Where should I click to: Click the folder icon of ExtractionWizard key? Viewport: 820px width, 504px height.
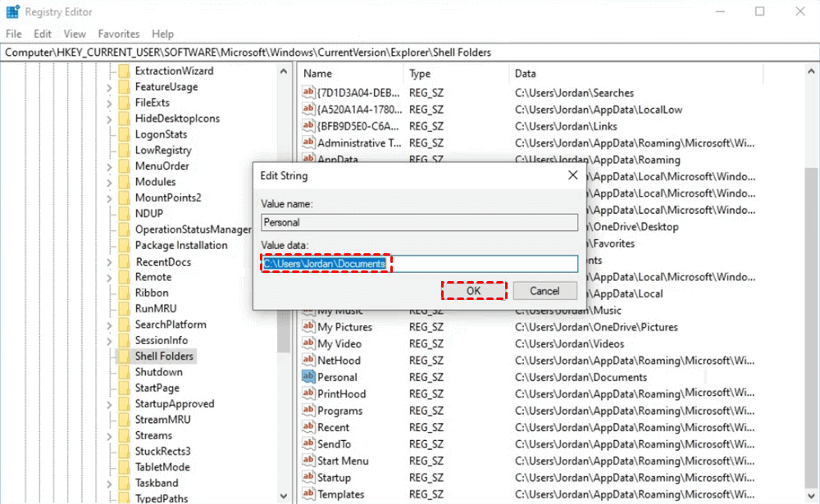point(124,70)
